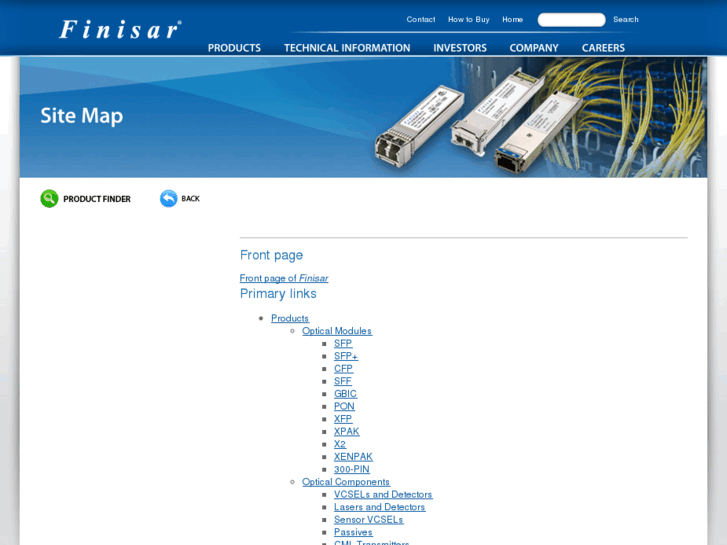Select the SFP link
The width and height of the screenshot is (727, 545).
(x=343, y=343)
